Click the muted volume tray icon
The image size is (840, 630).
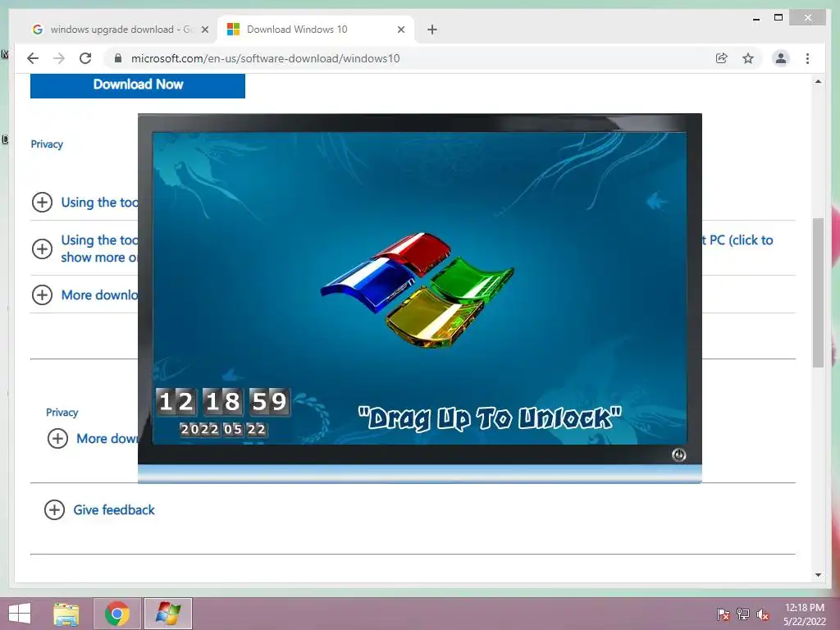click(x=763, y=614)
